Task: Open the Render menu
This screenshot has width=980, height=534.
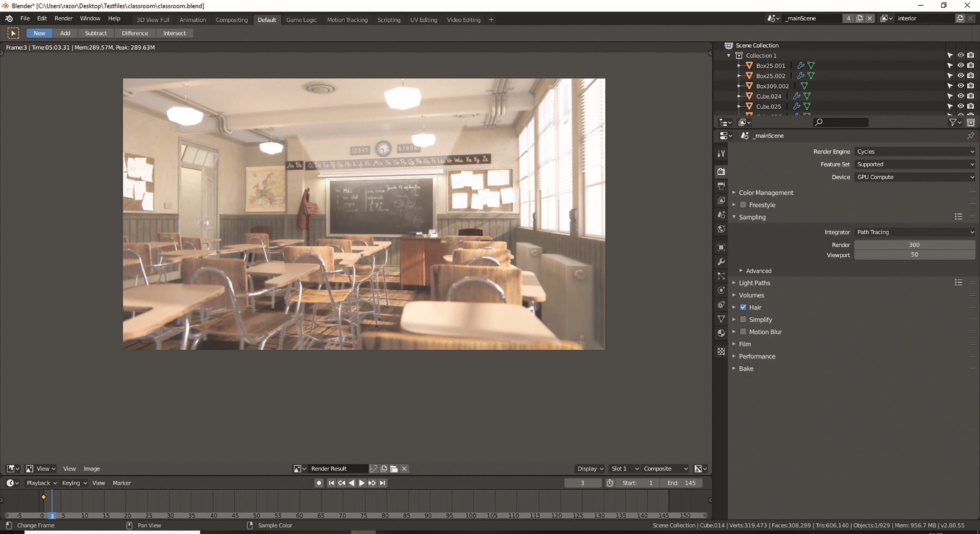Action: coord(63,18)
